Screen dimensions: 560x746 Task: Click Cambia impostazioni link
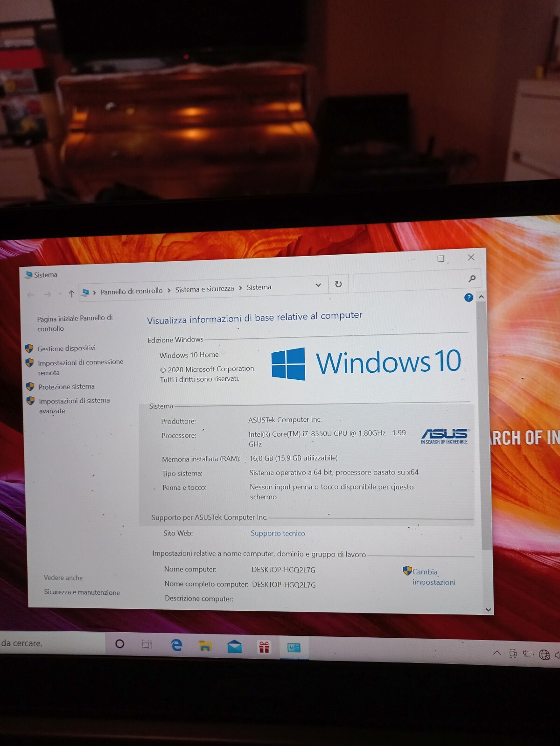(x=434, y=577)
